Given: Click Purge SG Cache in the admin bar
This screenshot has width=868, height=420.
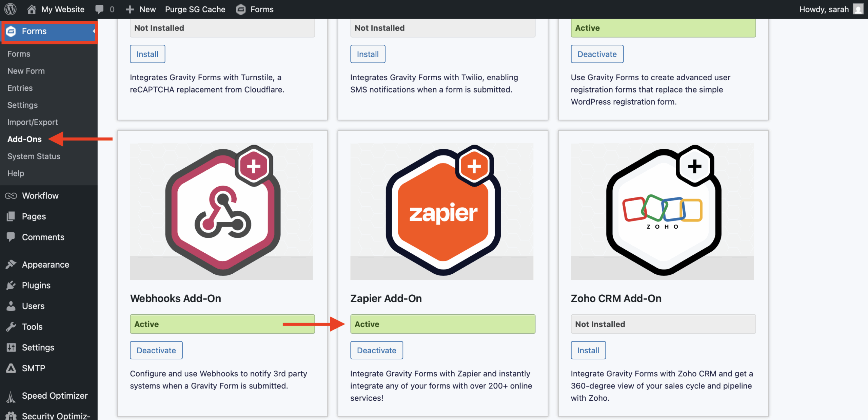Looking at the screenshot, I should 195,9.
